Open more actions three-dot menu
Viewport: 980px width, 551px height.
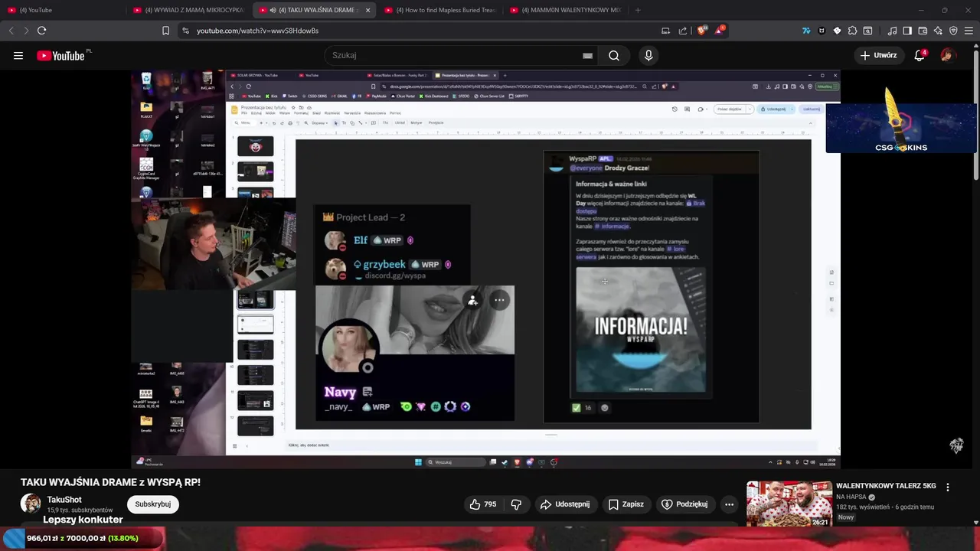click(x=730, y=504)
